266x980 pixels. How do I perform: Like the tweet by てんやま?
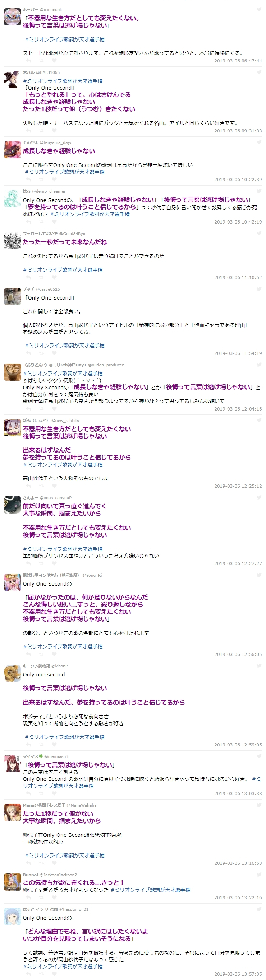point(54,179)
